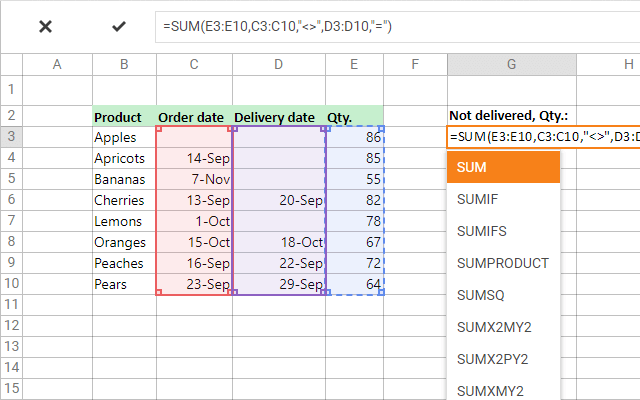Click the Qty. cell showing 78
Viewport: 640px width, 400px height.
pos(354,221)
